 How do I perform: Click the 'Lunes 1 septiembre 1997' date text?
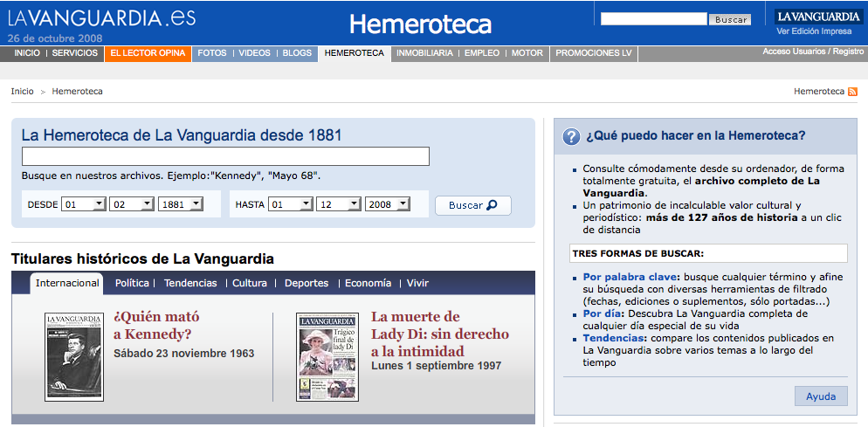(437, 366)
